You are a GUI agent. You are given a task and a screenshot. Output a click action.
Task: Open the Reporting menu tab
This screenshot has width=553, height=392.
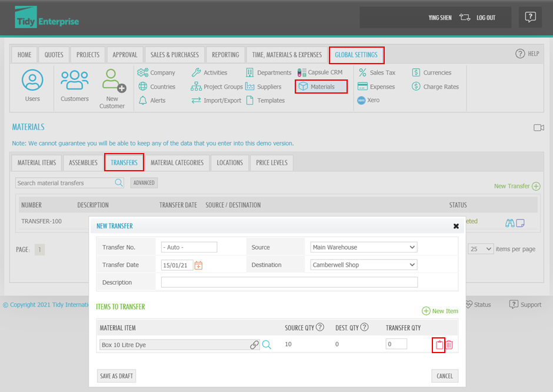pyautogui.click(x=225, y=55)
